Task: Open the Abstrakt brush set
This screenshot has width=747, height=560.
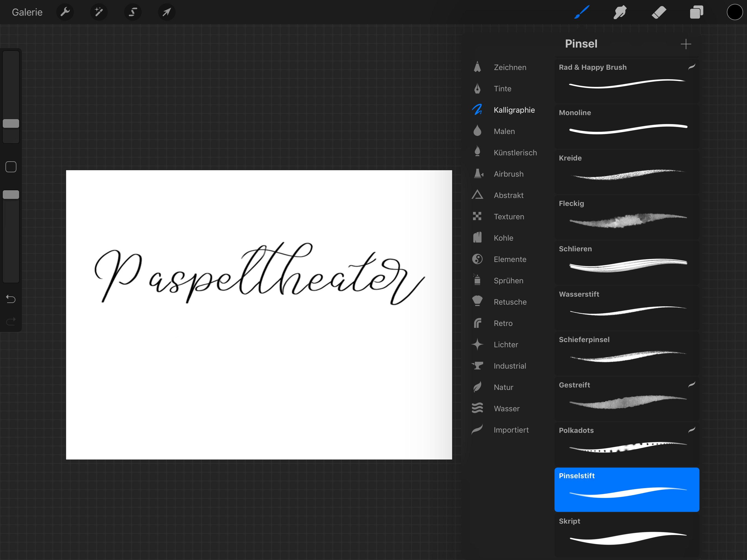Action: coord(508,195)
